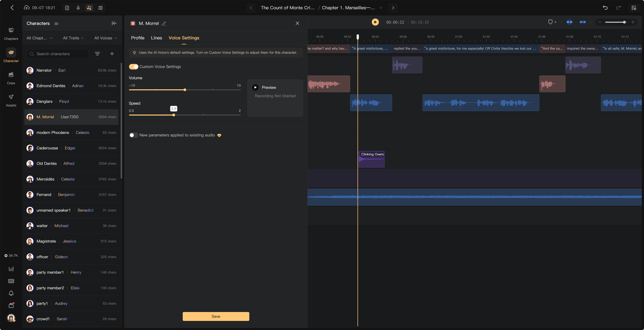Expand the All Voices filter dropdown

pos(105,38)
